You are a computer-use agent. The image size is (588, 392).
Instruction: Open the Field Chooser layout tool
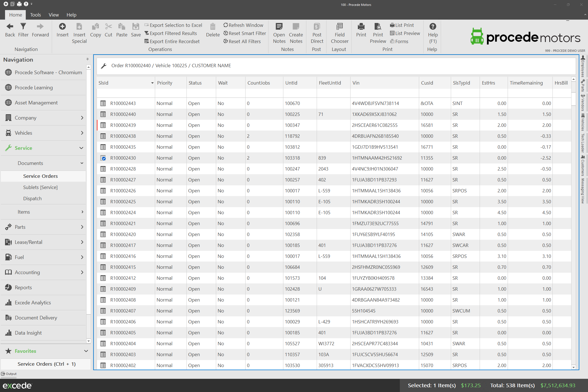[x=339, y=27]
